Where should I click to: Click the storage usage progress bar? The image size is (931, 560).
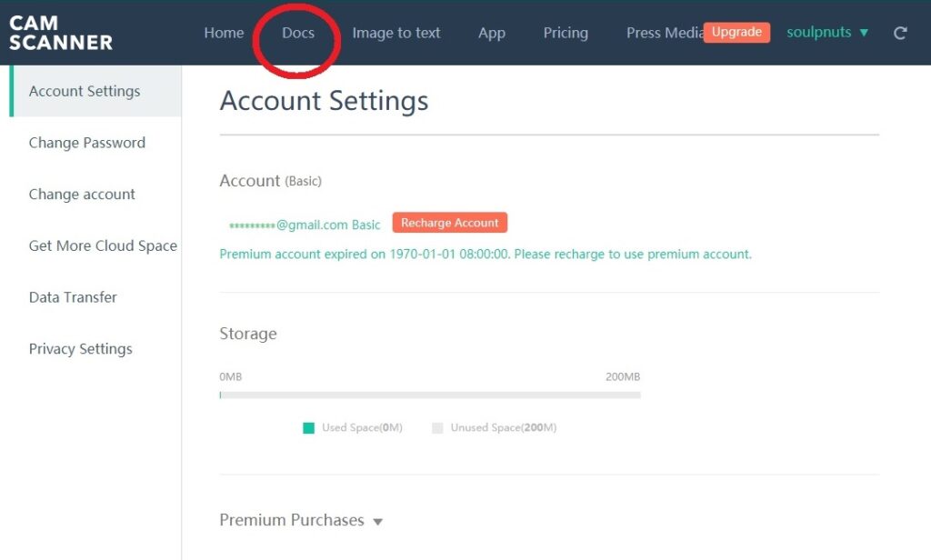point(430,395)
